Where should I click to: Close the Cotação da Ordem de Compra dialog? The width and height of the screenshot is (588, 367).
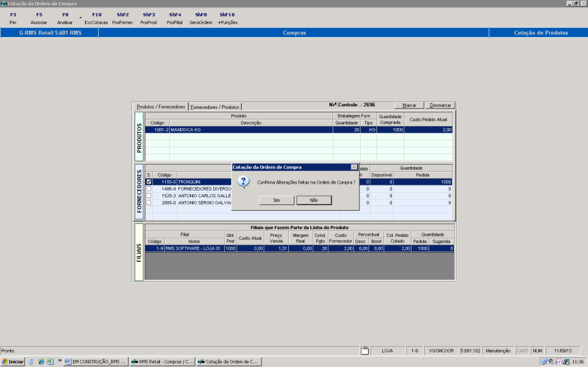point(354,167)
